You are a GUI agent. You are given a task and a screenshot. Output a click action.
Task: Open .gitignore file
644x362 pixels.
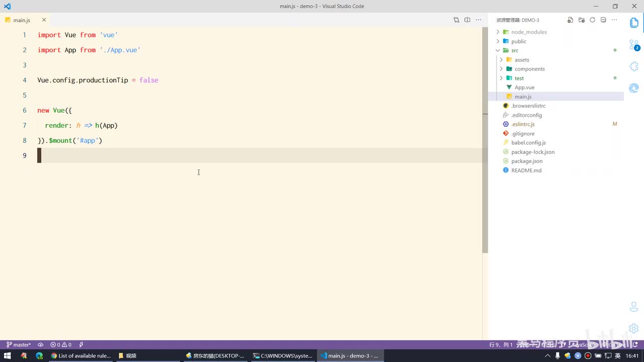click(x=556, y=134)
